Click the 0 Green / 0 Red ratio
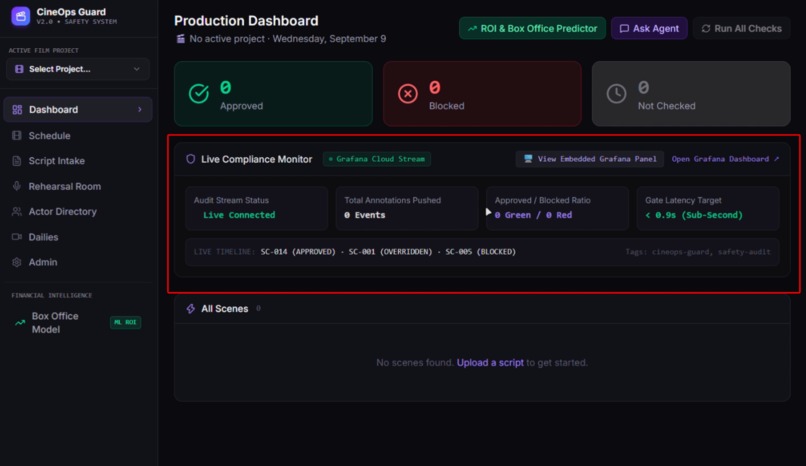 [533, 215]
